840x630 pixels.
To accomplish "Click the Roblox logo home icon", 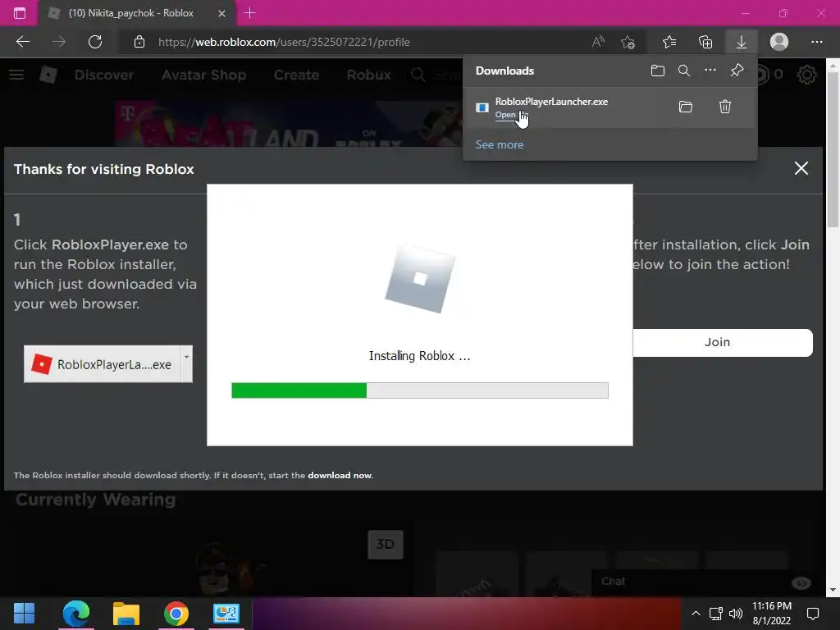I will pyautogui.click(x=48, y=75).
